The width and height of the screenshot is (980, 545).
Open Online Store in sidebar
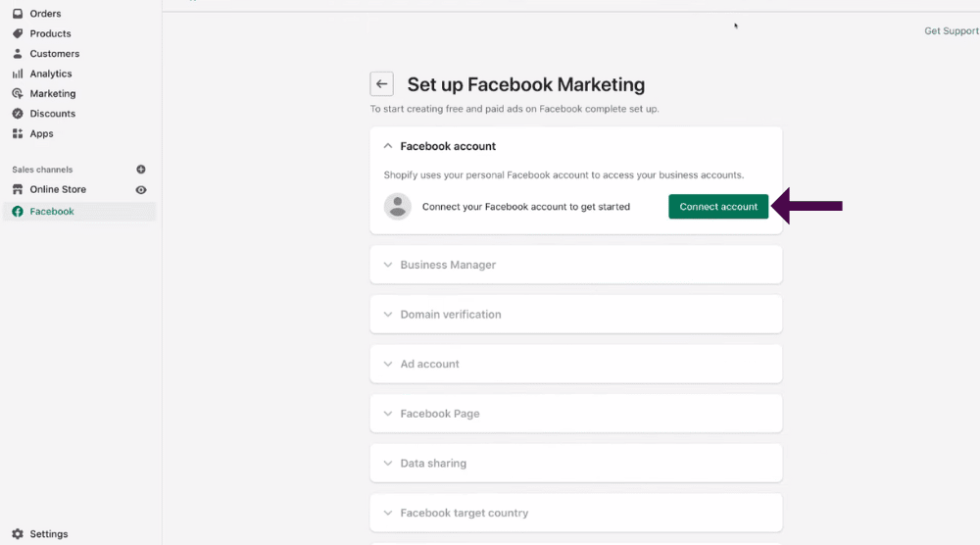[58, 189]
